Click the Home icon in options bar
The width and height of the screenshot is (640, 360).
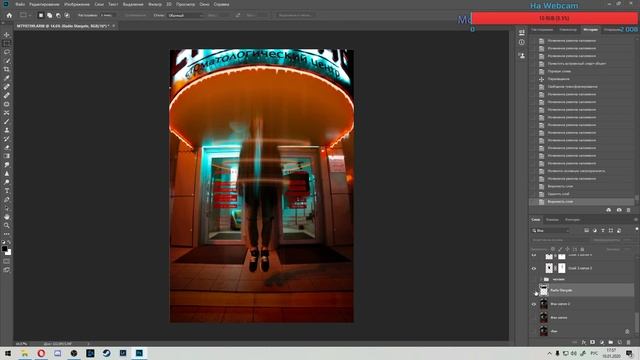pyautogui.click(x=9, y=15)
